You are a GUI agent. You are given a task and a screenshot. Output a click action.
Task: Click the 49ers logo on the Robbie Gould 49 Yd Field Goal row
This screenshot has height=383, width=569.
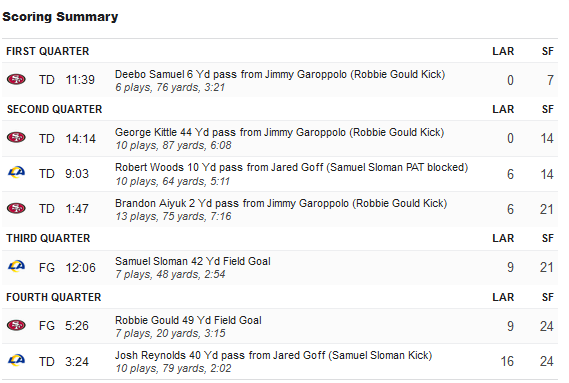16,325
